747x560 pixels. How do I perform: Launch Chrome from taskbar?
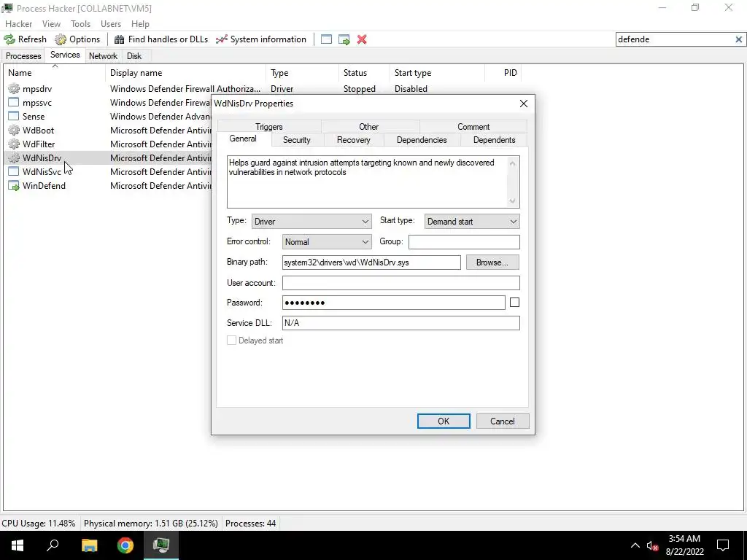pos(125,545)
